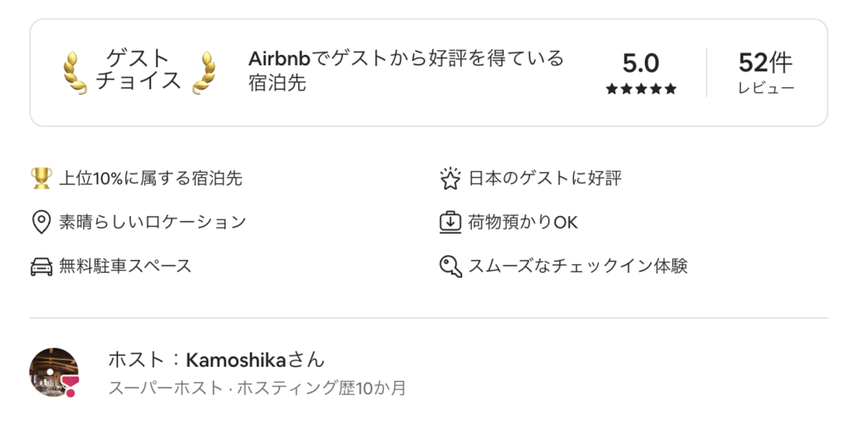Click the five-star rating row

coord(641,89)
